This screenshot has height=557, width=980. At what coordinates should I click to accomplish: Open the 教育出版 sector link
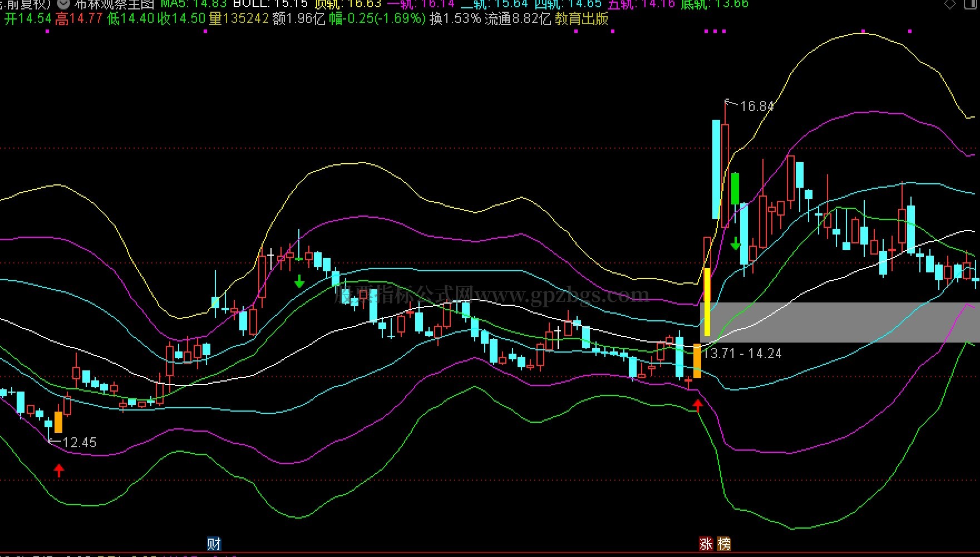pyautogui.click(x=582, y=19)
